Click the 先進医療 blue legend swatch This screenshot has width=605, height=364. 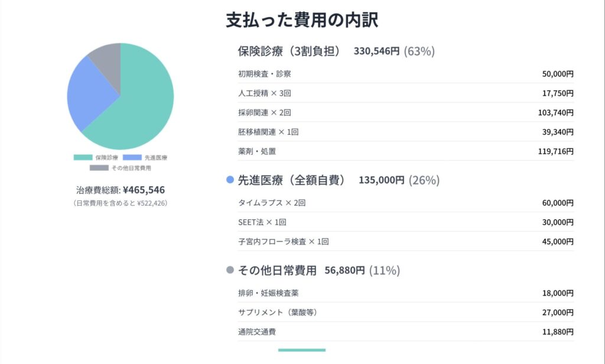click(132, 158)
